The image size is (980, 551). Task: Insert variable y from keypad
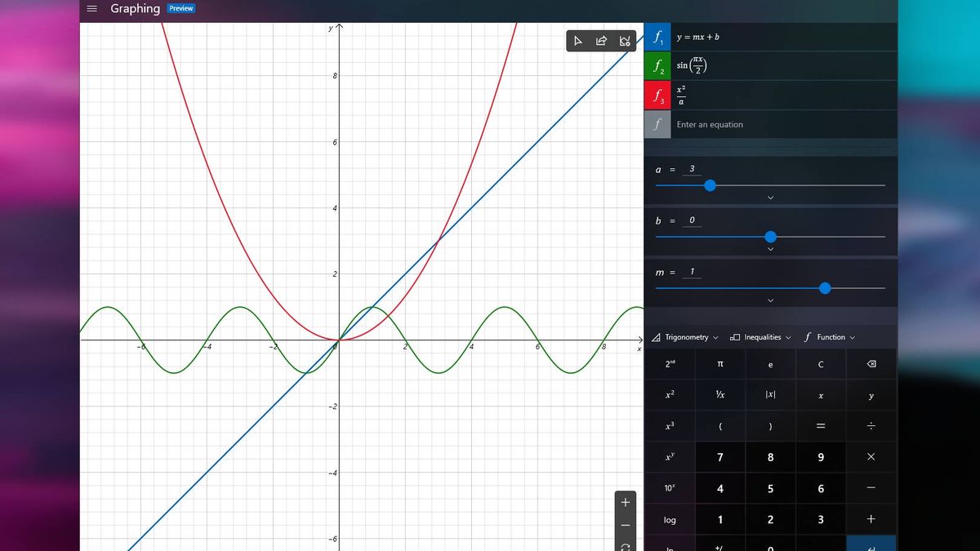click(x=871, y=395)
